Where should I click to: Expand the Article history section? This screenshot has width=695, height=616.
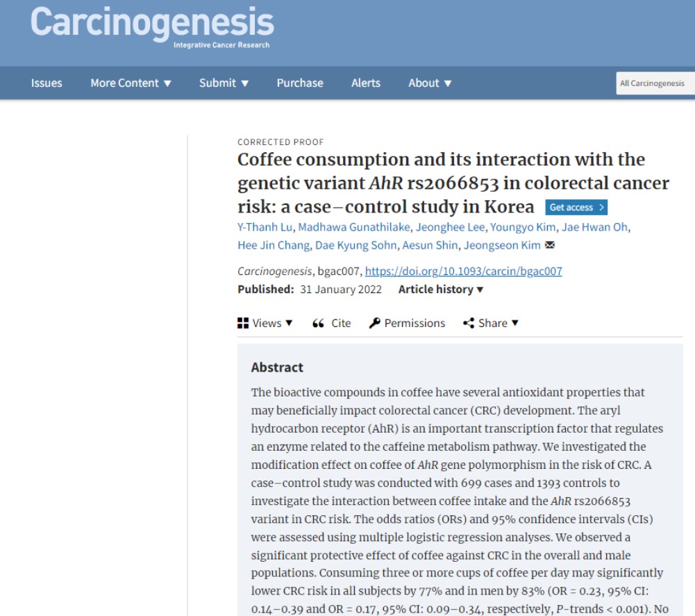[x=441, y=290]
